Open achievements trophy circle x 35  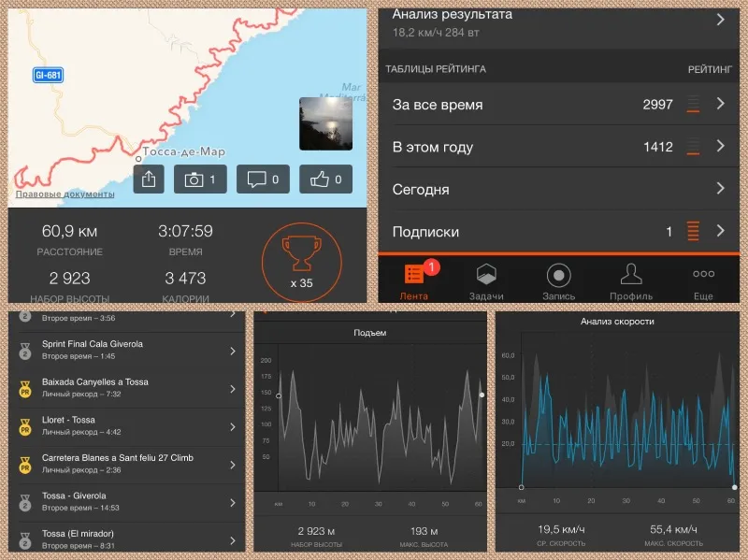(301, 263)
